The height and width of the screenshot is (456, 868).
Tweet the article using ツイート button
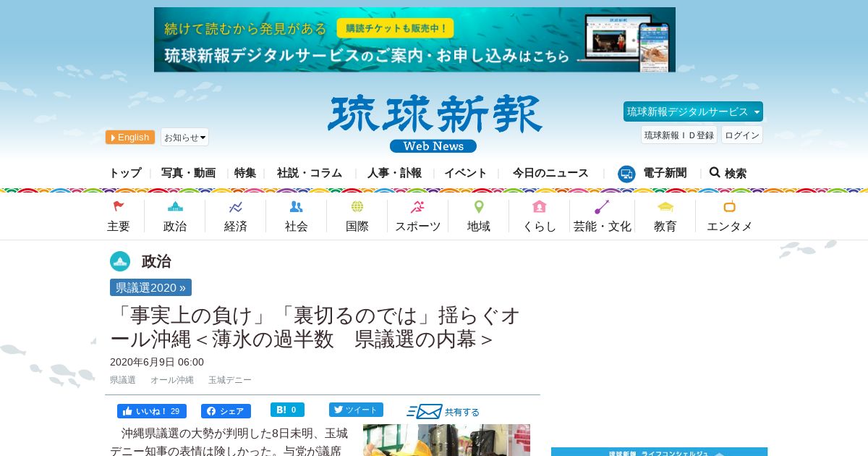click(x=356, y=410)
